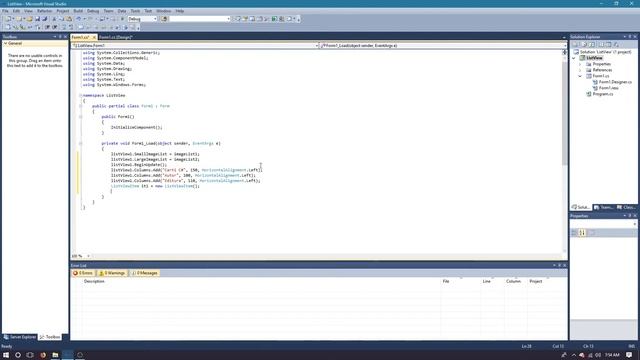Click the Categorized icon in Properties panel
Viewport: 640px width, 360px height.
point(574,233)
